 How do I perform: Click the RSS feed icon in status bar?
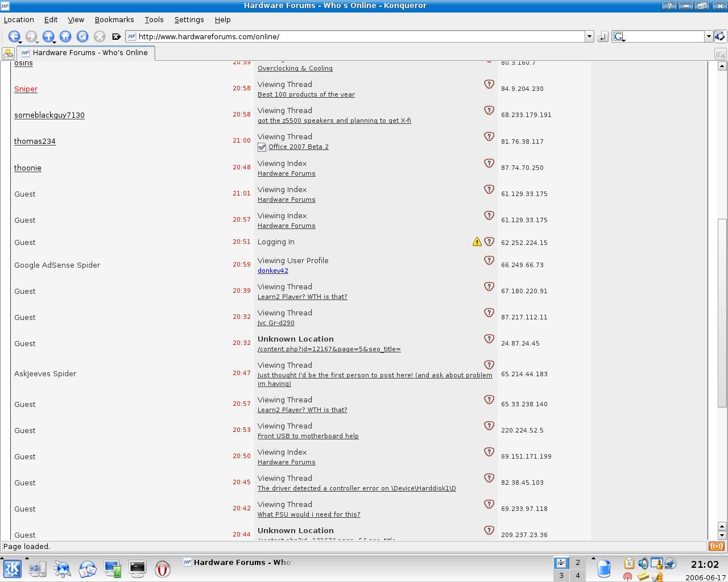click(717, 546)
